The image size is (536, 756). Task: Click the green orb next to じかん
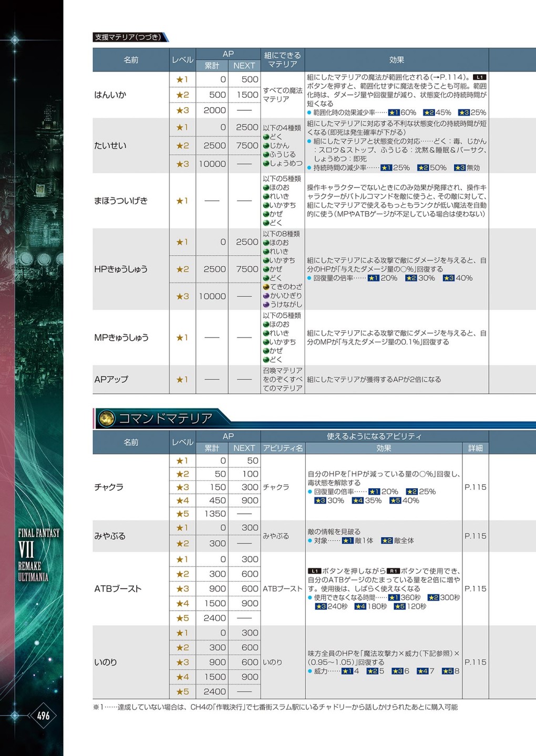coord(266,145)
